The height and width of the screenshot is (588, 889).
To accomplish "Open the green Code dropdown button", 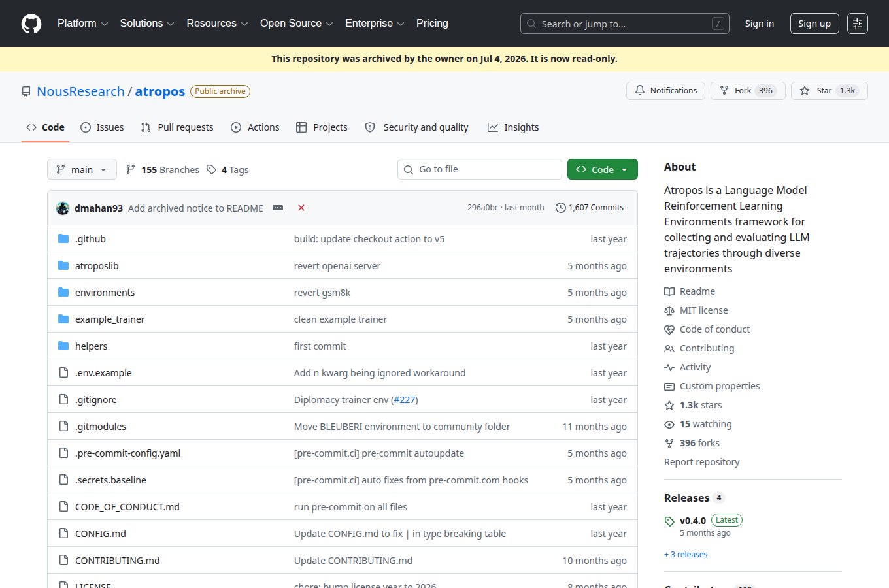I will pos(602,169).
